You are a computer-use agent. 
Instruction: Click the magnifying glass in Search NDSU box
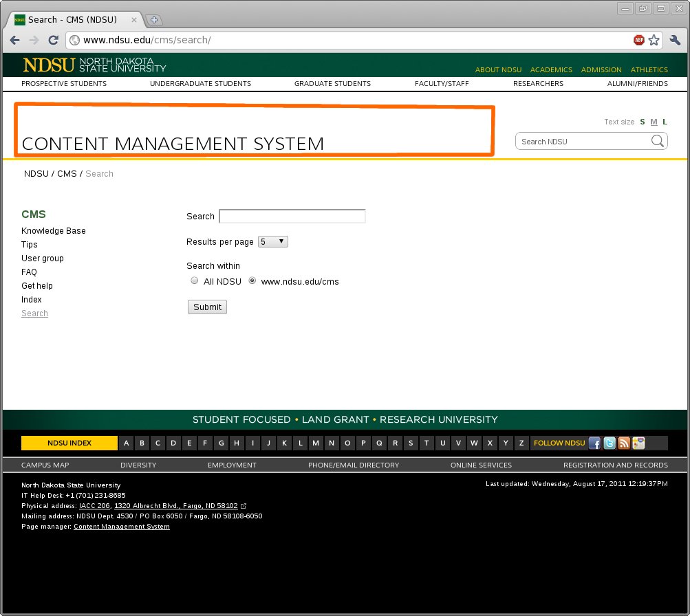pyautogui.click(x=657, y=141)
